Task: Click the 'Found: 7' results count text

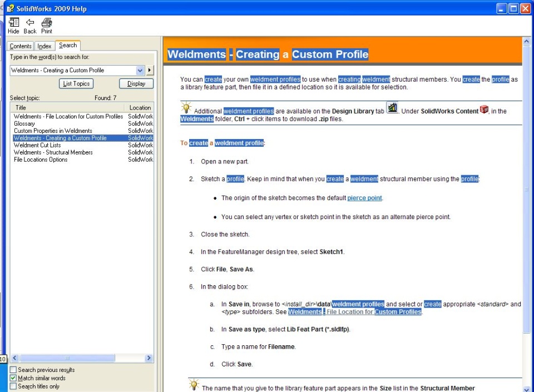Action: pos(105,98)
